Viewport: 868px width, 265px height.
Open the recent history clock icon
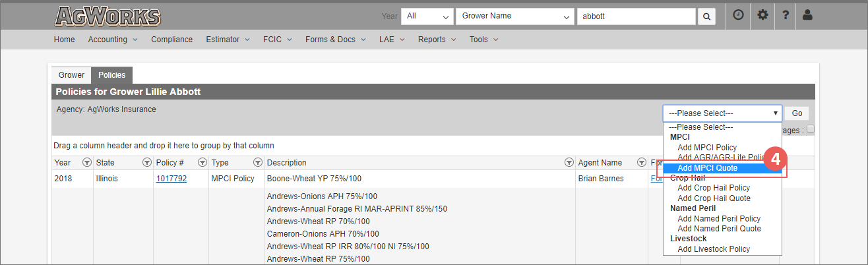738,15
